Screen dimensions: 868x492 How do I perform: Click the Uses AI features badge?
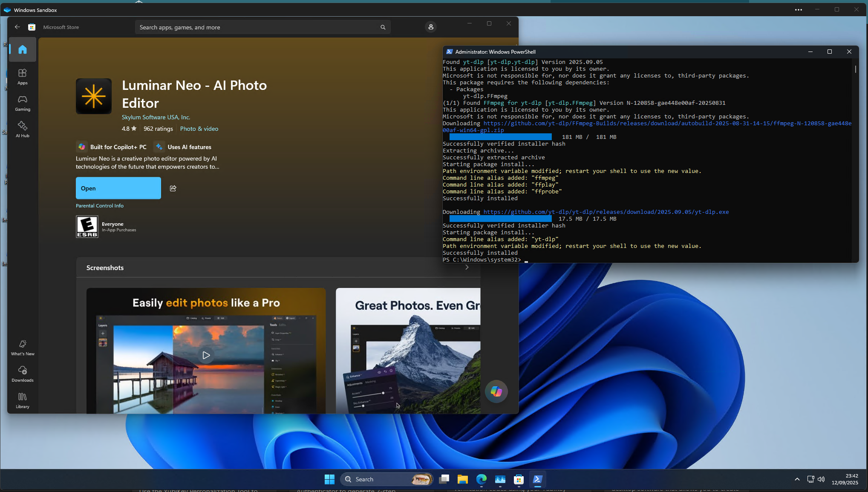(183, 147)
